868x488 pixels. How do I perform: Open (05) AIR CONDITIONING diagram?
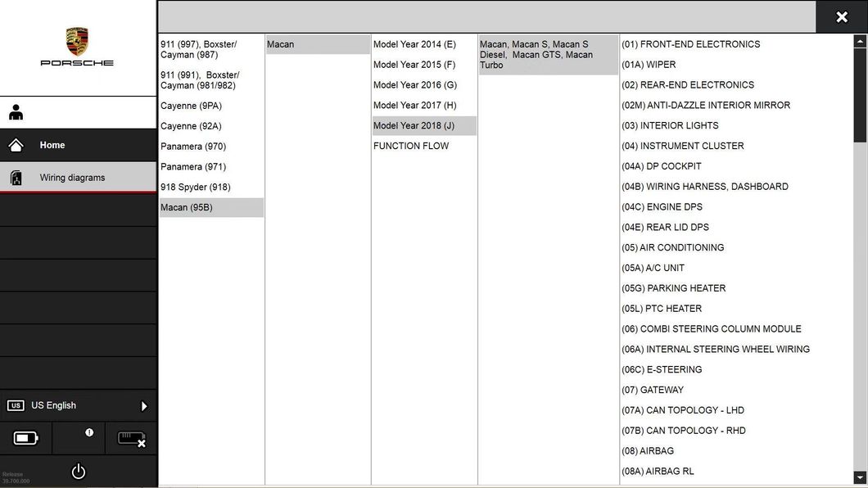[x=672, y=248]
